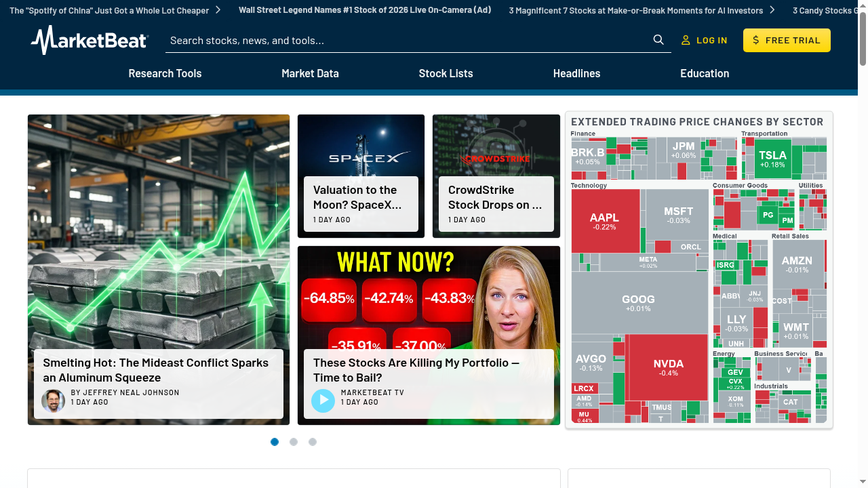Toggle to the first carousel slide dot
Image resolution: width=868 pixels, height=488 pixels.
(275, 442)
